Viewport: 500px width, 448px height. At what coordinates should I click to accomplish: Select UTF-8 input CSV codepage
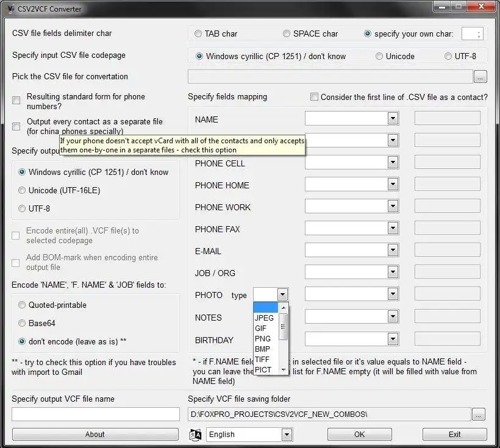coord(448,56)
